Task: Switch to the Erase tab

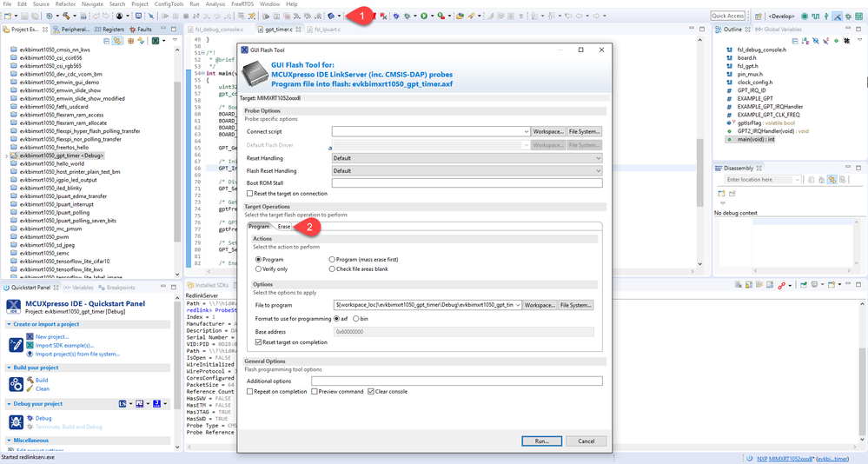Action: (x=283, y=227)
